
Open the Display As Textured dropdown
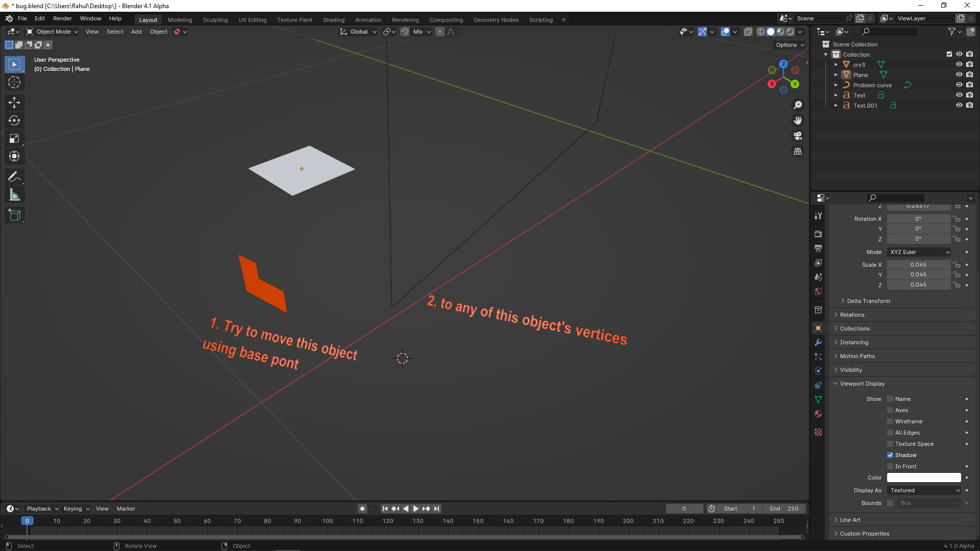click(924, 490)
